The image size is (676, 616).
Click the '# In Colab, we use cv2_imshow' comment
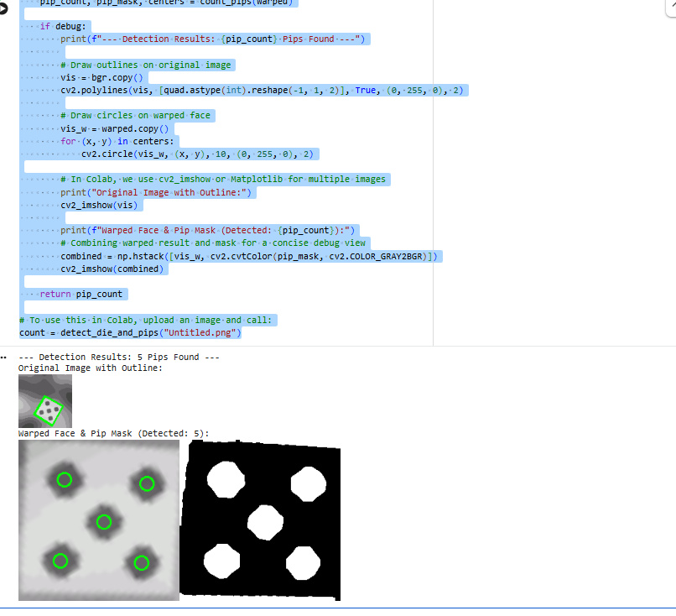[x=223, y=180]
